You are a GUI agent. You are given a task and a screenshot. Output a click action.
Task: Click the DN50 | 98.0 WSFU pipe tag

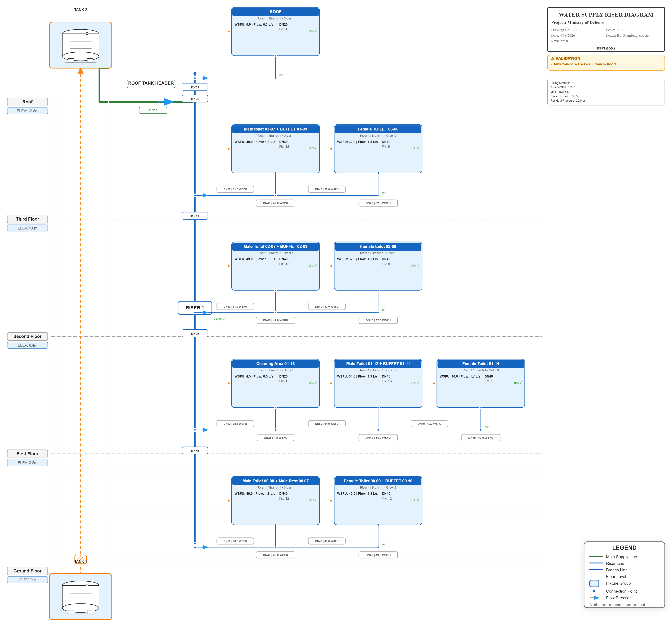pos(235,541)
